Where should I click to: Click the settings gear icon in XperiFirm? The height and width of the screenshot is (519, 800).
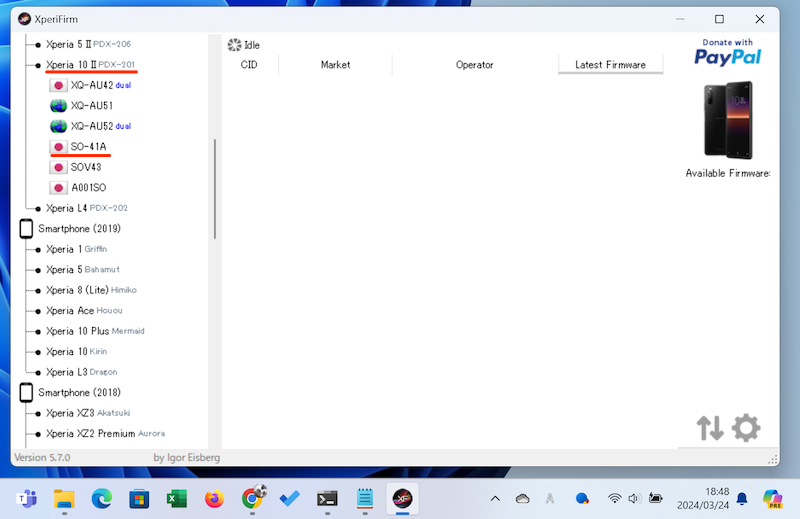[x=746, y=428]
